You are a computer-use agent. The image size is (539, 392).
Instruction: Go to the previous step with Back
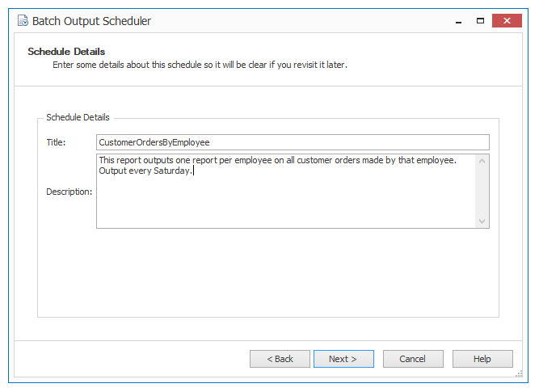tap(280, 359)
